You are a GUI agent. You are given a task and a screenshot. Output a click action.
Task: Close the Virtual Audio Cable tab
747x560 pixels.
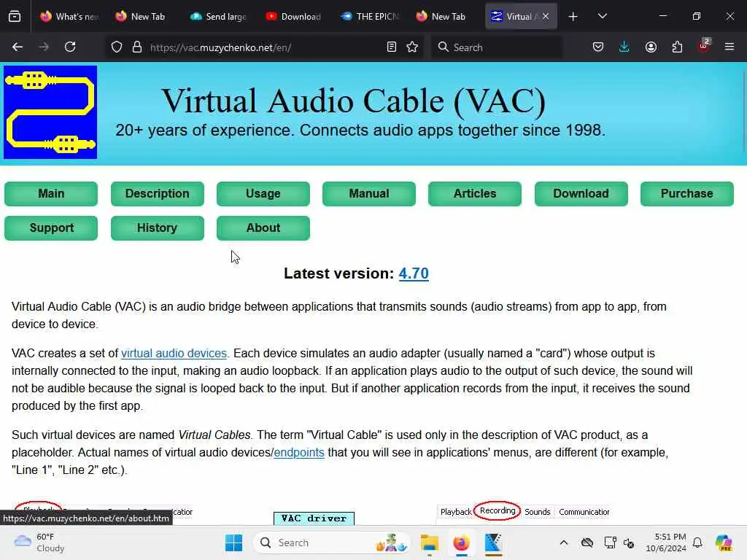(x=546, y=17)
